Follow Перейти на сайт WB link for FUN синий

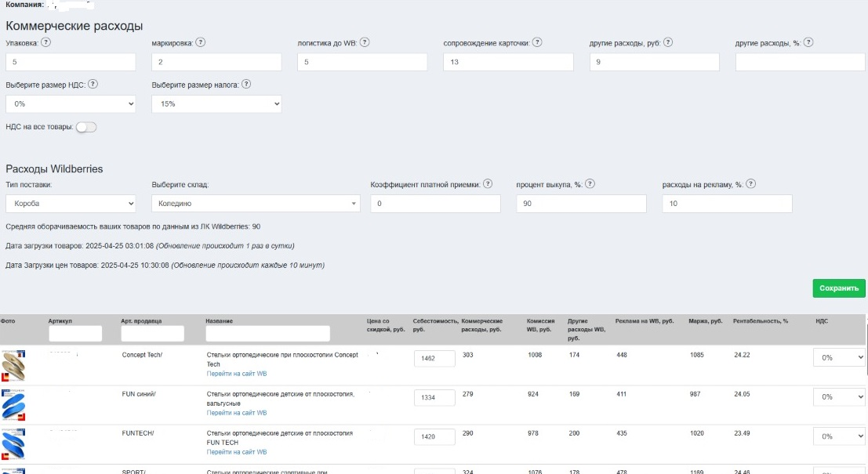click(x=236, y=413)
